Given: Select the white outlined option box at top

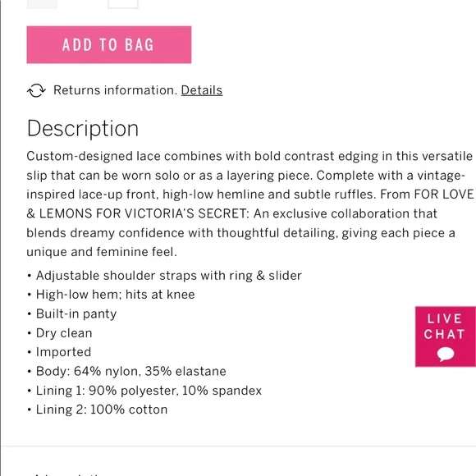Looking at the screenshot, I should point(123,4).
